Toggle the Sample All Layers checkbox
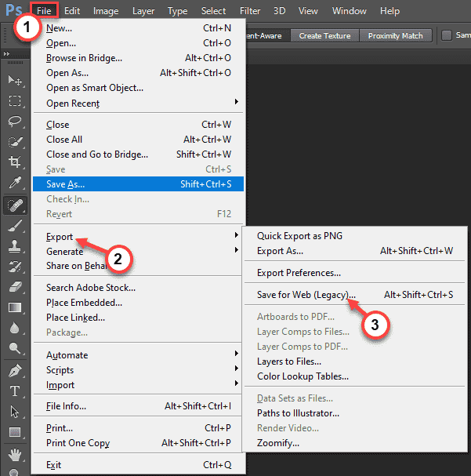This screenshot has width=471, height=476. tap(447, 35)
